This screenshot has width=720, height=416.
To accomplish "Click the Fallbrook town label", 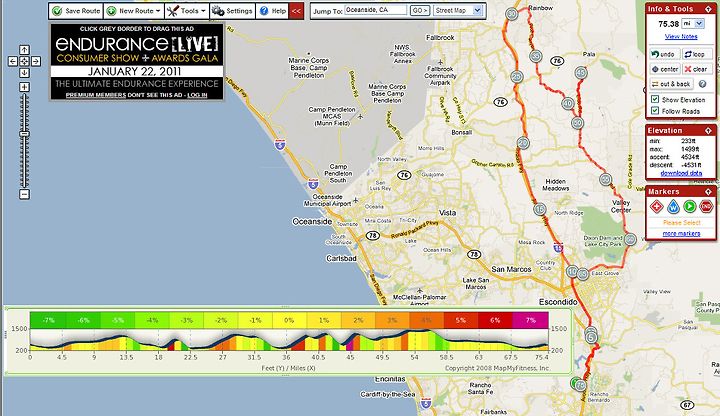I will coord(440,38).
